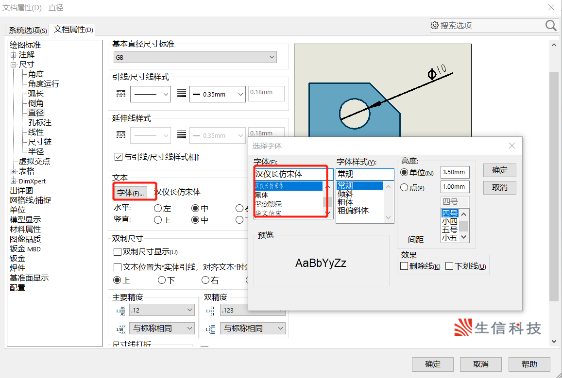562x378 pixels.
Task: Select horizontal 中 text alignment
Action: coord(195,208)
